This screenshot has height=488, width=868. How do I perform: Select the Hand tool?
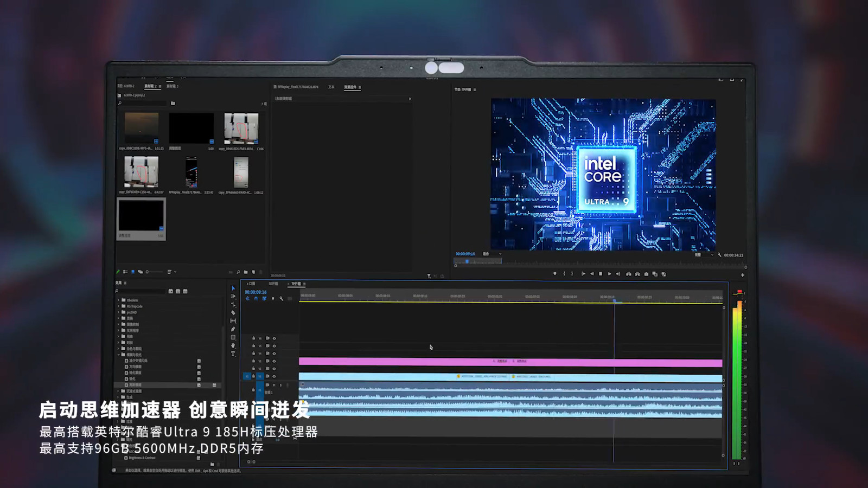(233, 345)
